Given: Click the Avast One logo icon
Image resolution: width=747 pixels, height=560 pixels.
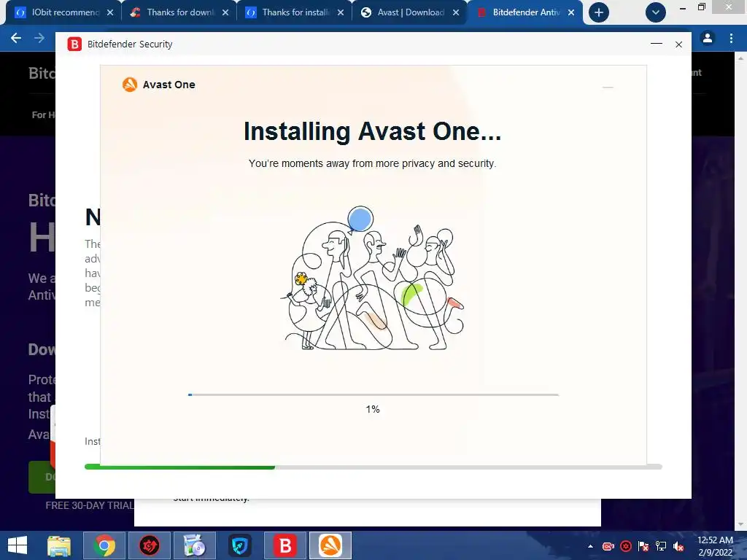Looking at the screenshot, I should 130,85.
